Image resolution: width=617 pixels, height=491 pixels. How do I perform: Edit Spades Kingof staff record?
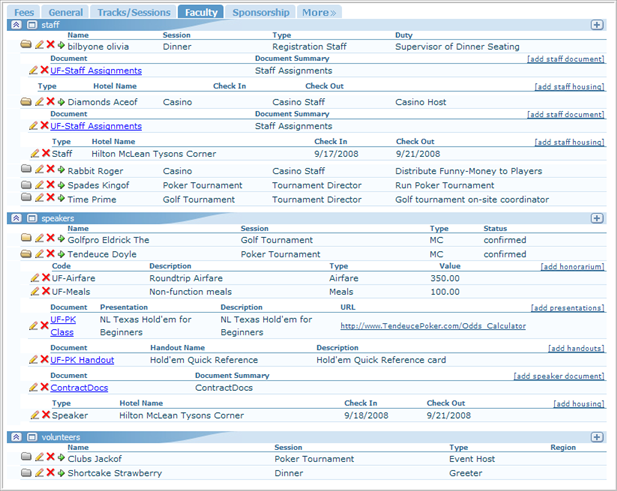39,185
